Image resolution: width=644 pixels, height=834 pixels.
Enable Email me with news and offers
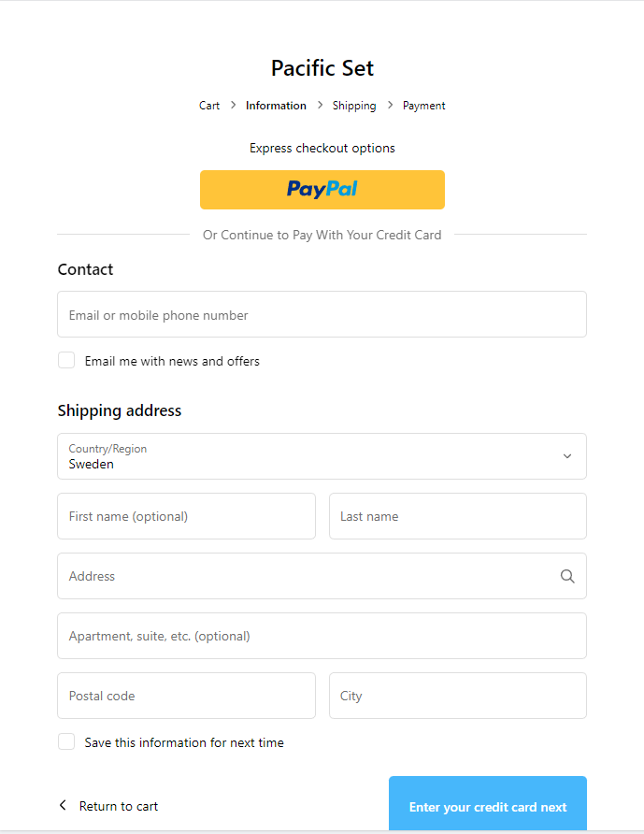tap(66, 360)
